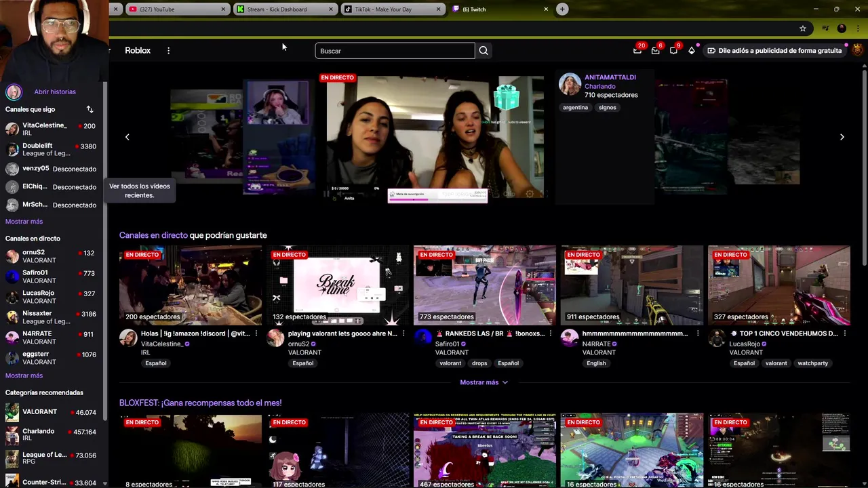Open ANITAMATTALDI channel avatar
Viewport: 868px width, 488px height.
click(x=570, y=84)
